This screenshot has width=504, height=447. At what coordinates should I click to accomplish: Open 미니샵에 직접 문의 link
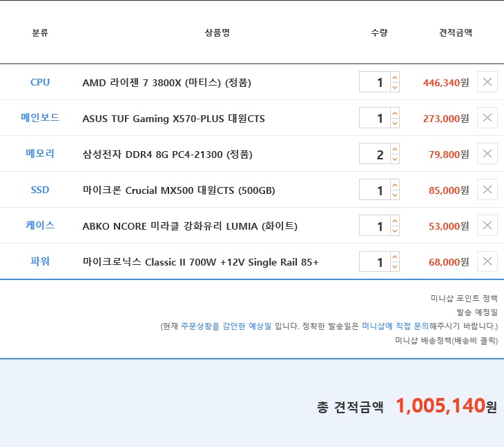[x=396, y=326]
